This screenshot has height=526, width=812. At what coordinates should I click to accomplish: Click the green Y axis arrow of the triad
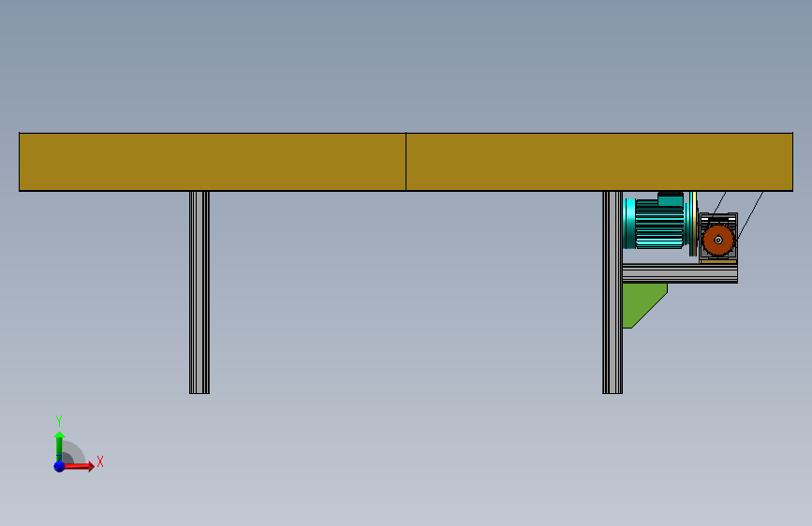pyautogui.click(x=59, y=446)
